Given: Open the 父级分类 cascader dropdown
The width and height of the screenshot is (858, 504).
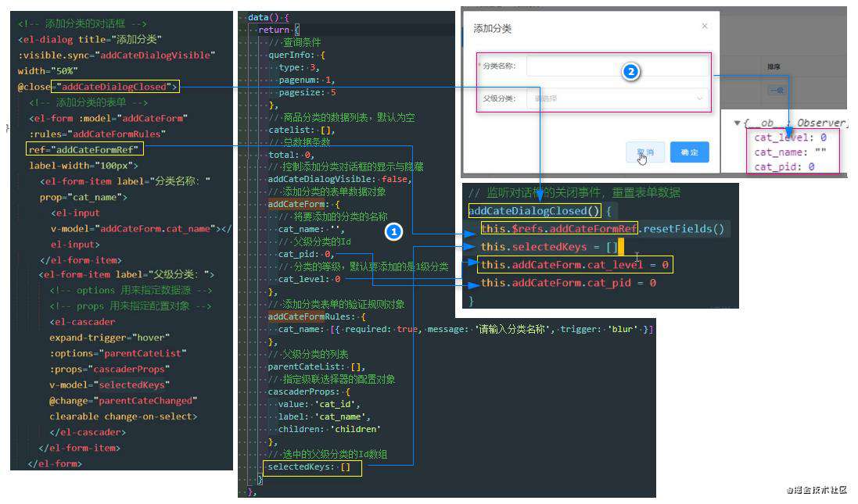Looking at the screenshot, I should (x=617, y=98).
